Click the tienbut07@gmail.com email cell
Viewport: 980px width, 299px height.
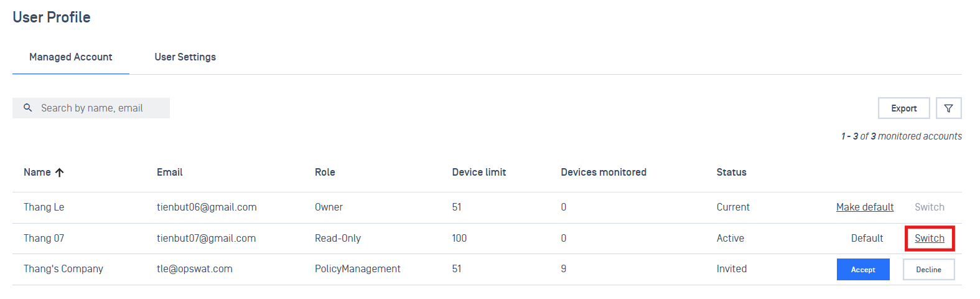206,239
